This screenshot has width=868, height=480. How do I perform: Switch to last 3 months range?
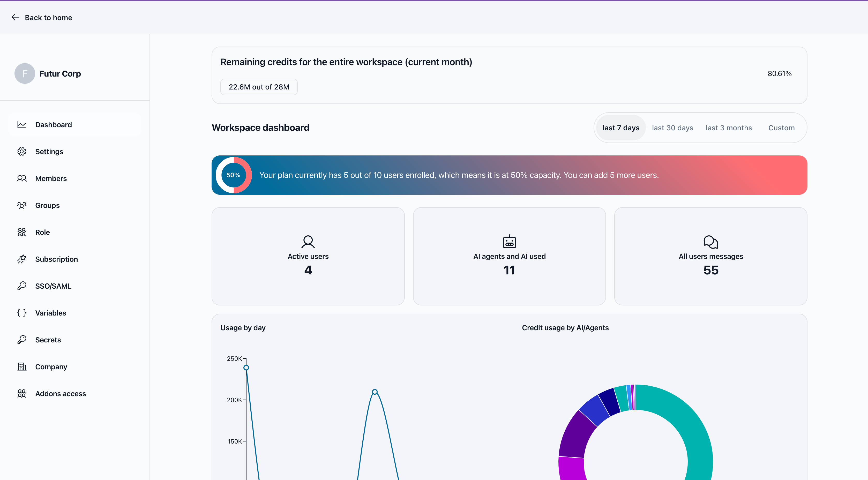pyautogui.click(x=729, y=128)
